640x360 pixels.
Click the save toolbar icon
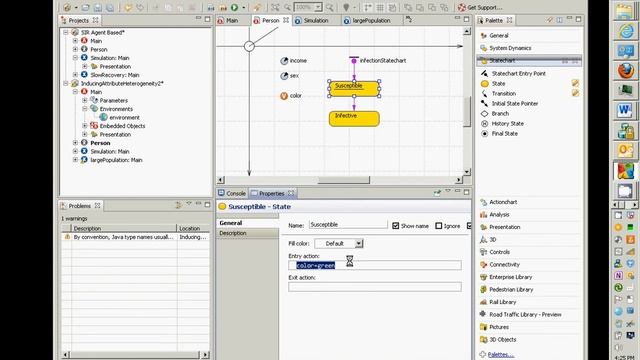[x=98, y=7]
